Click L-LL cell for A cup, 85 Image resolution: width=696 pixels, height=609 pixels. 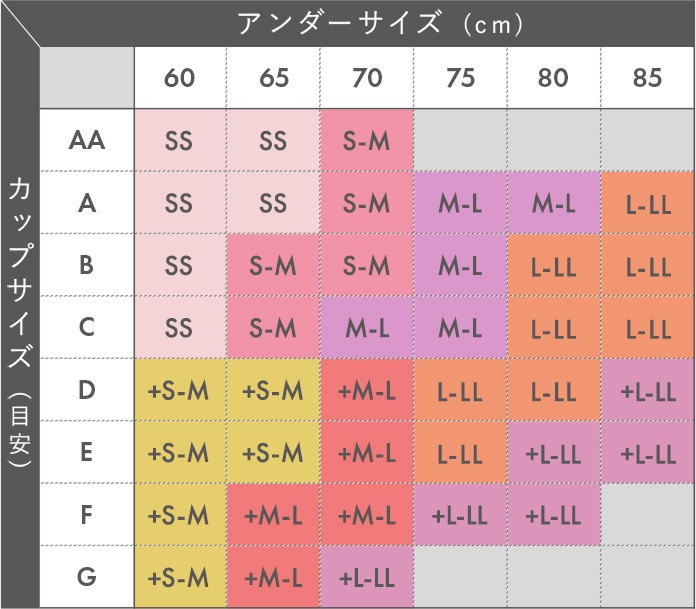tap(648, 202)
